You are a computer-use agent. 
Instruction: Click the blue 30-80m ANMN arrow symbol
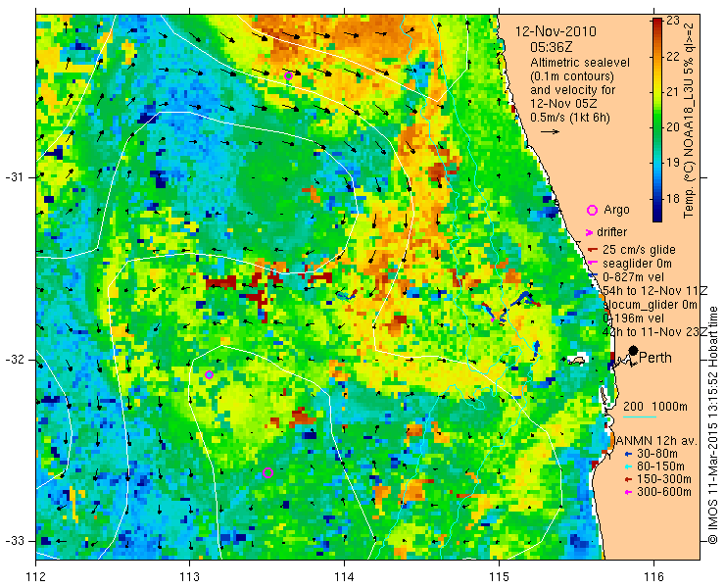[628, 455]
